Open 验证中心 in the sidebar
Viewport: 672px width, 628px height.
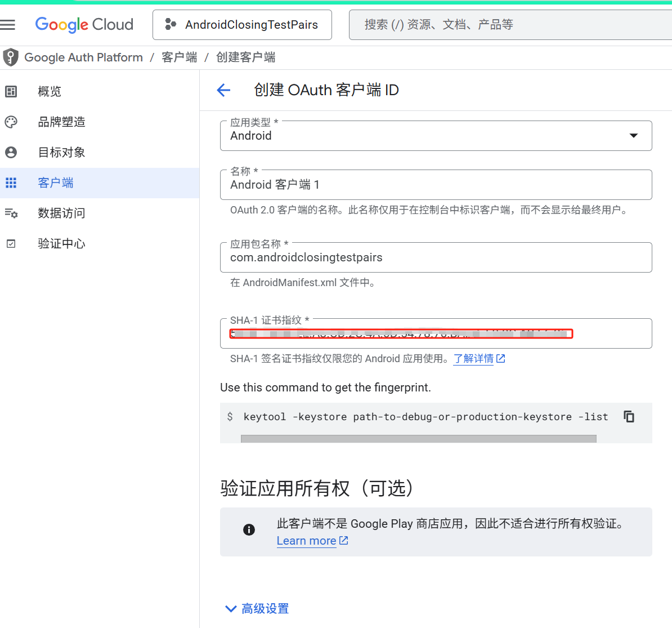[x=100, y=244]
